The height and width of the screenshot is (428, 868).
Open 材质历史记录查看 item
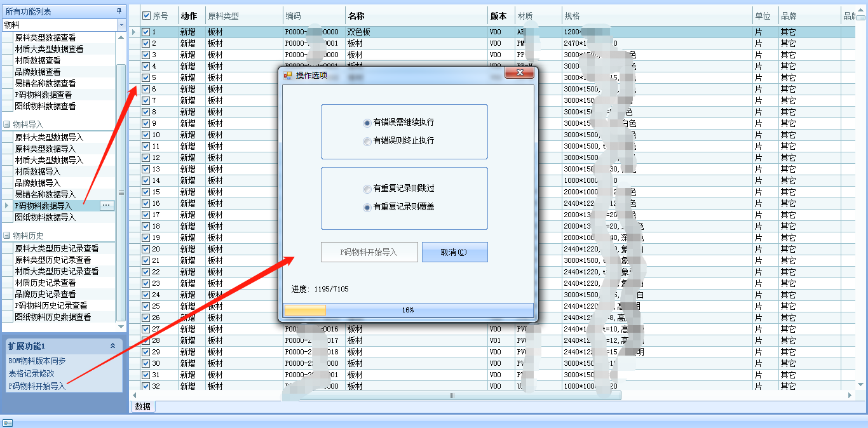[x=45, y=283]
